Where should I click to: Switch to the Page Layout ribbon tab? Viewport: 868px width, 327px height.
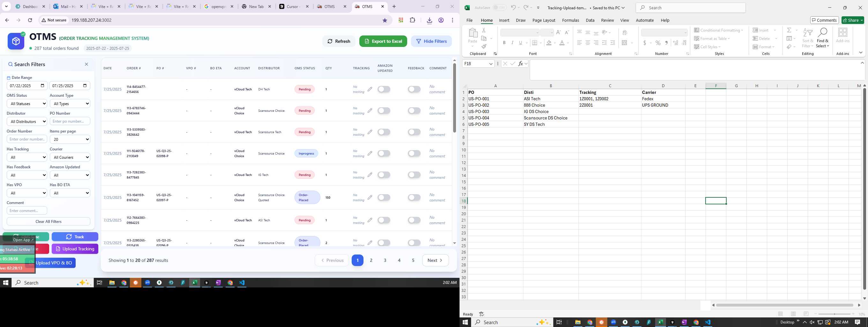[543, 20]
